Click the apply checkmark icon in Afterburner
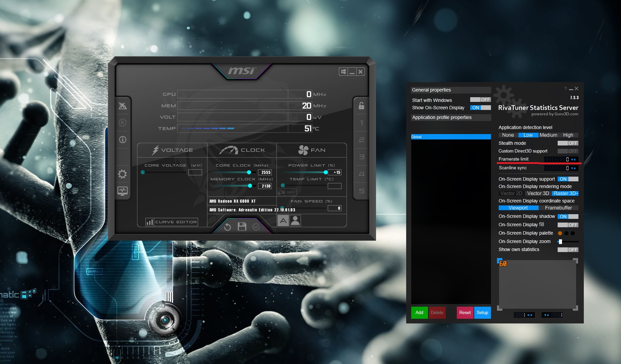Image resolution: width=621 pixels, height=364 pixels. click(x=256, y=227)
